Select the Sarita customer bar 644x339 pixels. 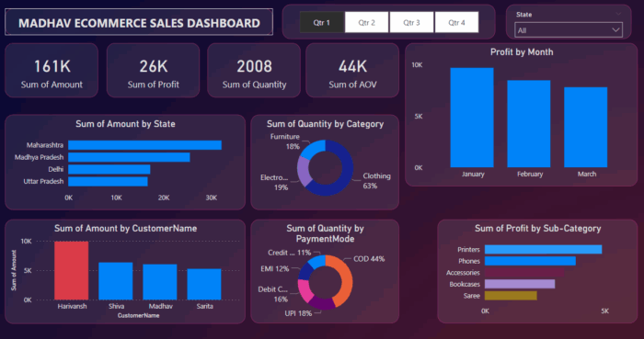204,285
